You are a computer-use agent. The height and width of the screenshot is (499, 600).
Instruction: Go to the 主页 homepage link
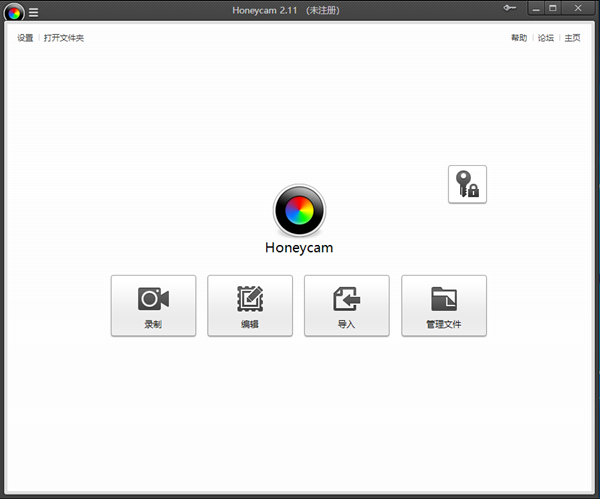click(572, 38)
